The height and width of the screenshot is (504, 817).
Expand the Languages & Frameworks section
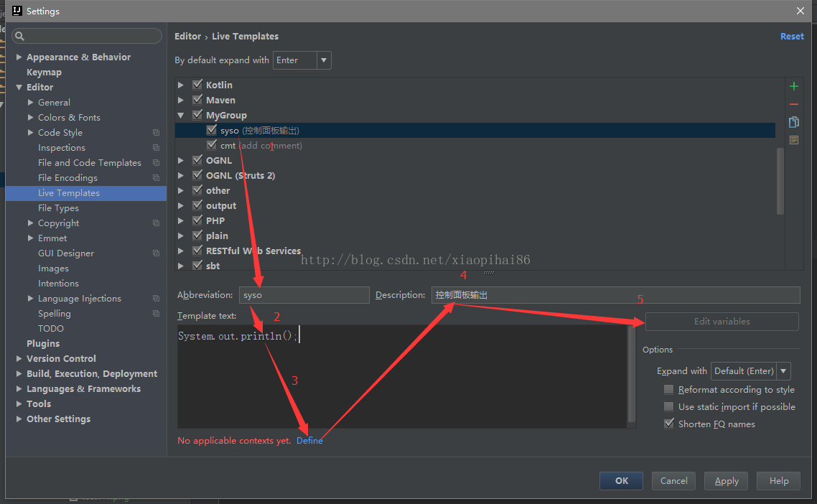point(19,389)
